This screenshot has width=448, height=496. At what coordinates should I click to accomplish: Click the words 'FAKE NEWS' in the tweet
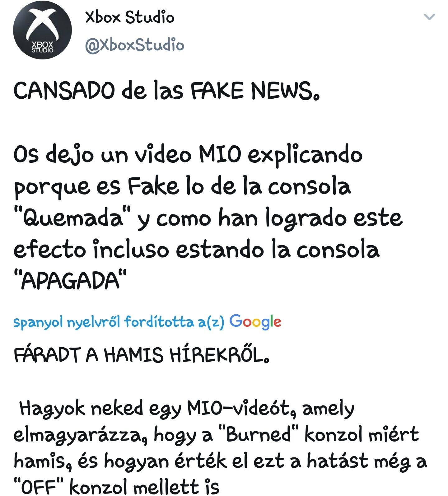tap(251, 91)
